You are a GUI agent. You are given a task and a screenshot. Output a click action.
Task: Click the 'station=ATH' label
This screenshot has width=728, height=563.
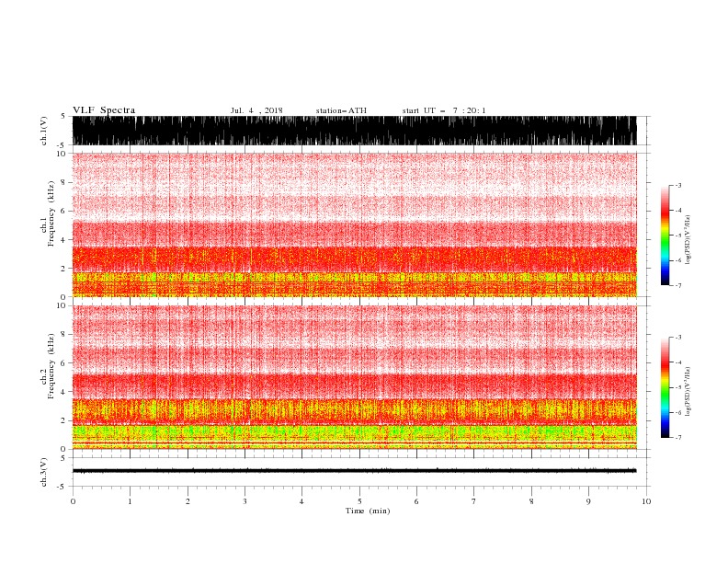(341, 110)
